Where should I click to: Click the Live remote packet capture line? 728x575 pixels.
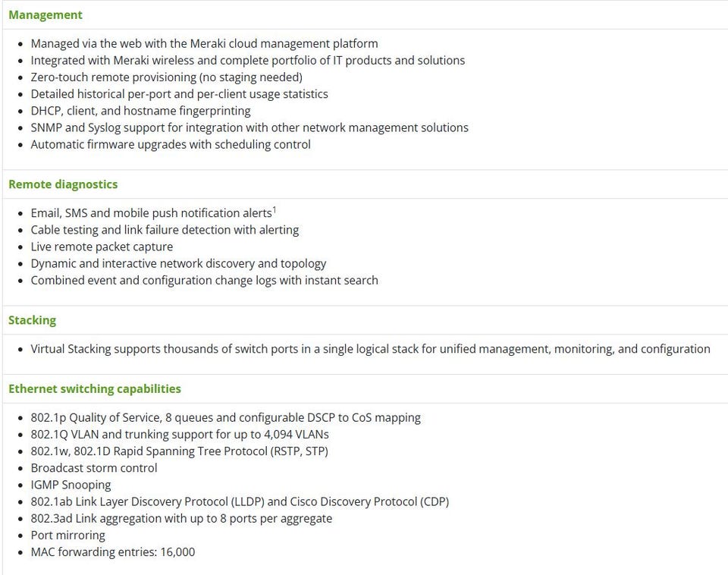[102, 247]
